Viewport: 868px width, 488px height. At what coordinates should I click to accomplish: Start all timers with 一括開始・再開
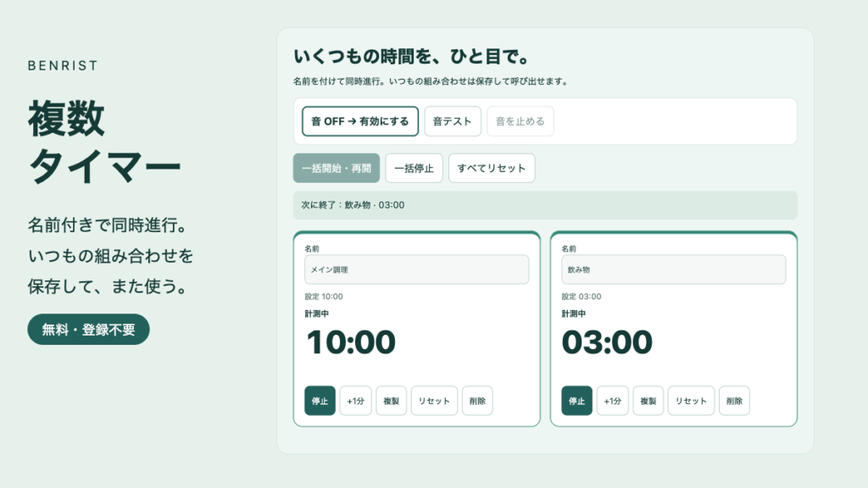(x=336, y=169)
